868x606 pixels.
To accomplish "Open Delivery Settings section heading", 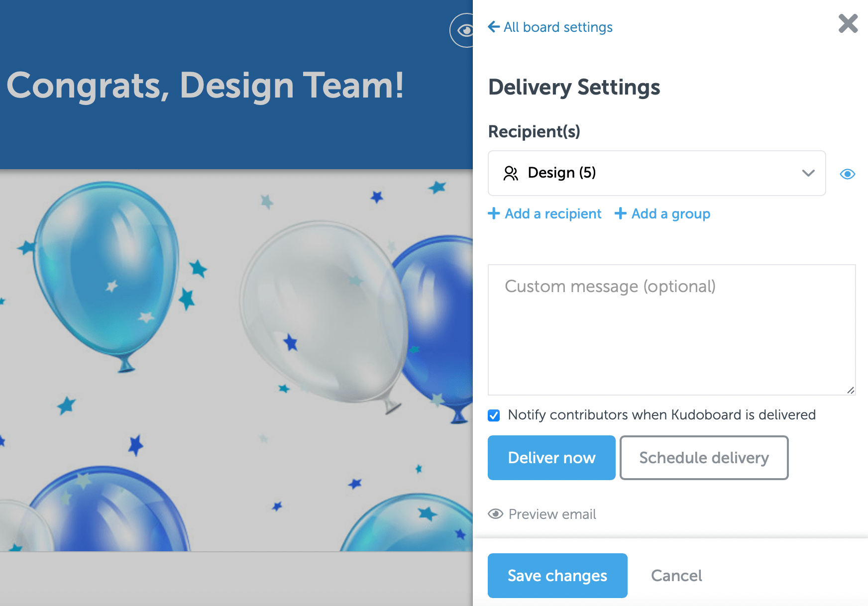I will [x=573, y=88].
